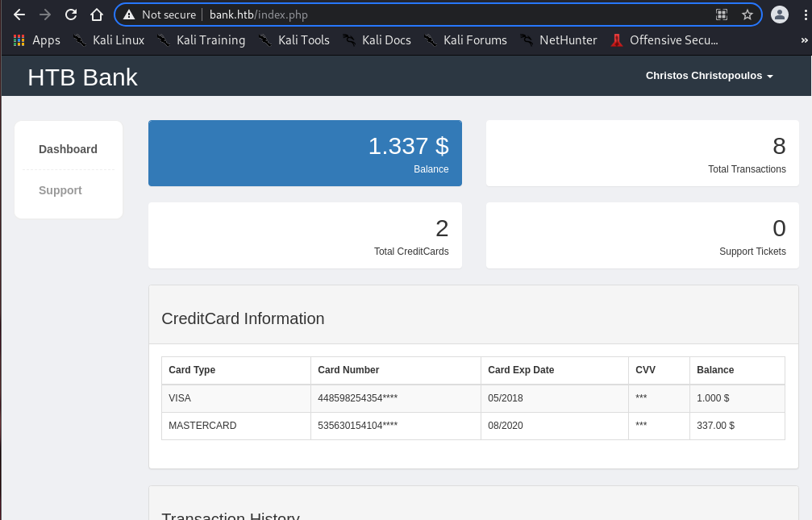812x520 pixels.
Task: Open the browser profile avatar icon
Action: pos(779,15)
